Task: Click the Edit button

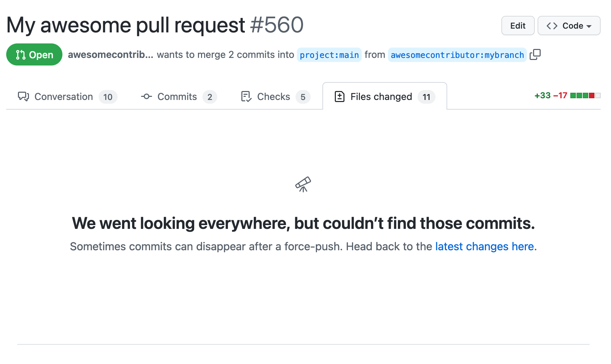Action: [518, 26]
